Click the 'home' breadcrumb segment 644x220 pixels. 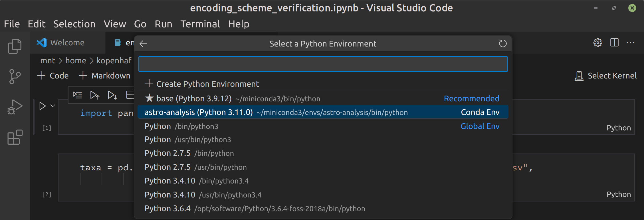76,60
